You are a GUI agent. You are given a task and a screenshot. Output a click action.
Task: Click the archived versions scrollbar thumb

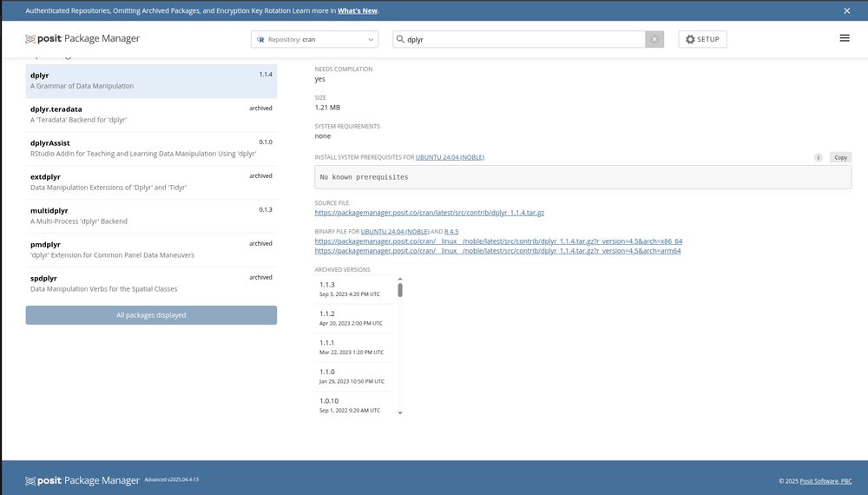pyautogui.click(x=399, y=289)
